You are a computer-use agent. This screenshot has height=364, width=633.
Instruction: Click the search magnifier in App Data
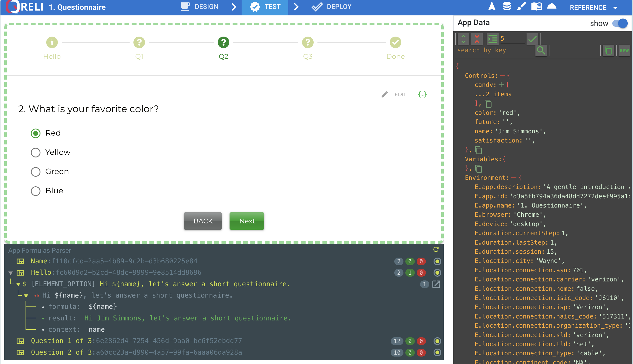coord(541,50)
